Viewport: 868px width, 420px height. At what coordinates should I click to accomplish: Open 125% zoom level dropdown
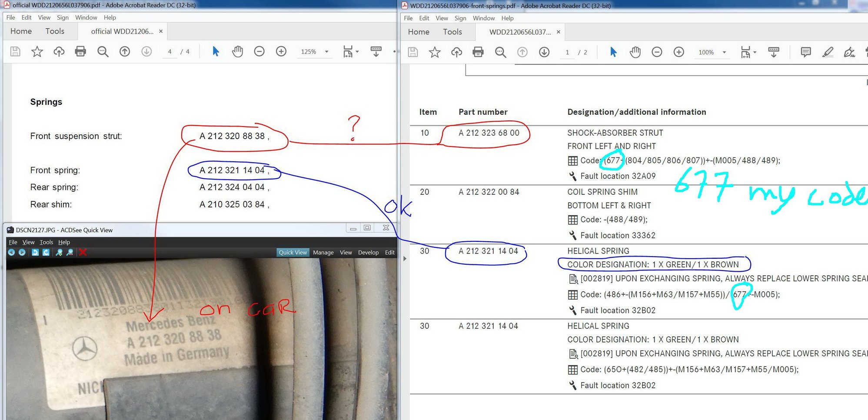(x=326, y=52)
